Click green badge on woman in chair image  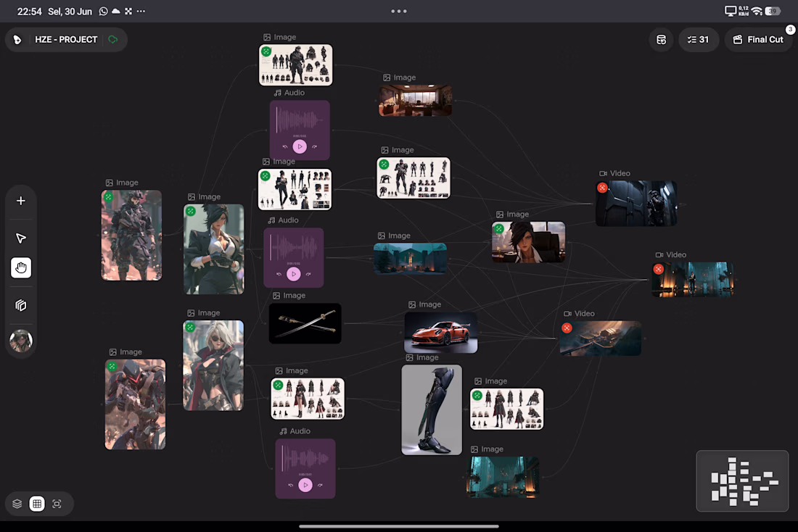(x=499, y=228)
